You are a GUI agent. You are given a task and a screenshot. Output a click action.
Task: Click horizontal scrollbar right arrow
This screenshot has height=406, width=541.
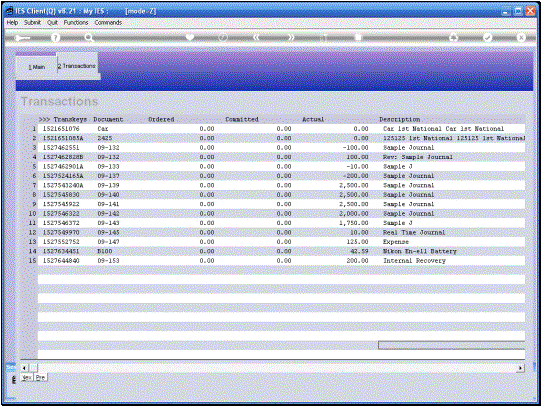pos(520,368)
